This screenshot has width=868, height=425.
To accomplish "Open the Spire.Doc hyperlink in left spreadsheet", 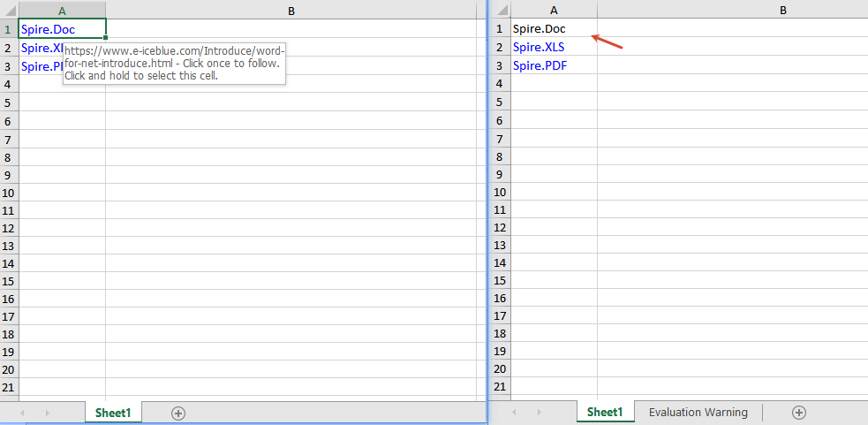I will tap(49, 29).
